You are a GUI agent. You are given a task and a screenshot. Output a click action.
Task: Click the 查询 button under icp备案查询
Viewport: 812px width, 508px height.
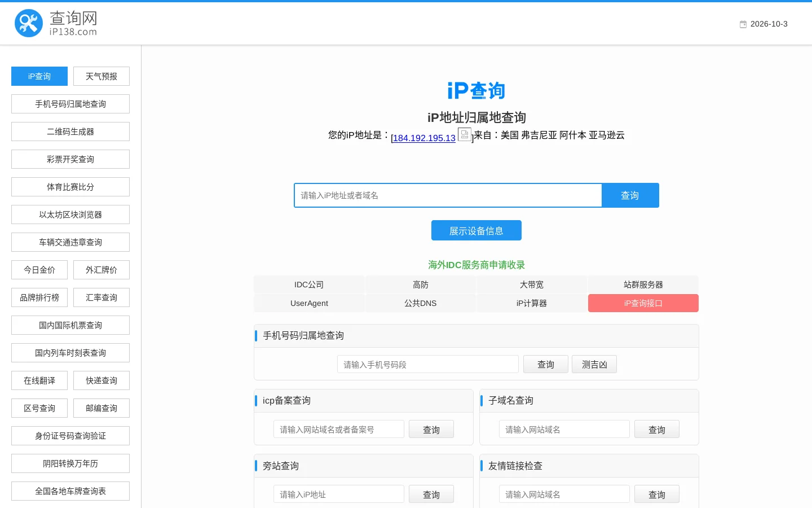431,430
